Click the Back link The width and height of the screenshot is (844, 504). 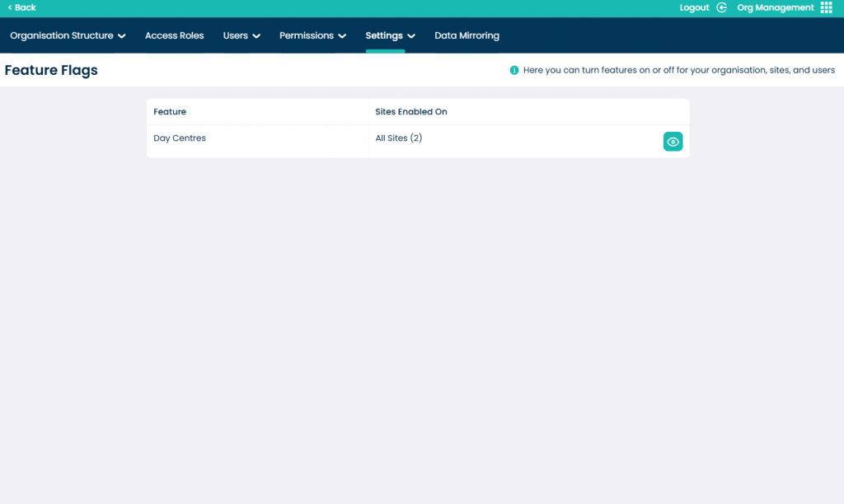point(22,7)
